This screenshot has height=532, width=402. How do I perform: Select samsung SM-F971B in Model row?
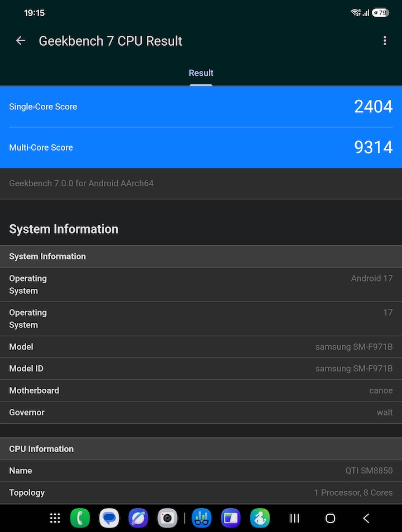pos(354,347)
